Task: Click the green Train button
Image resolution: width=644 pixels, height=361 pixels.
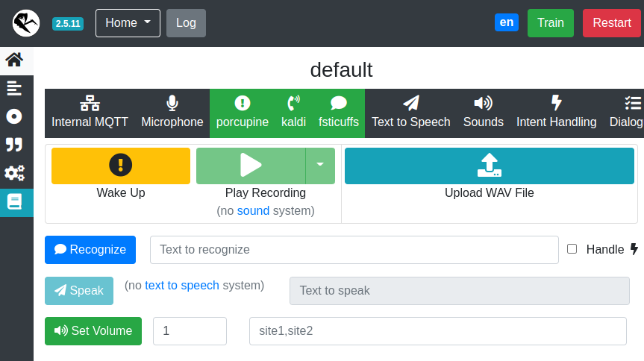Action: (550, 23)
